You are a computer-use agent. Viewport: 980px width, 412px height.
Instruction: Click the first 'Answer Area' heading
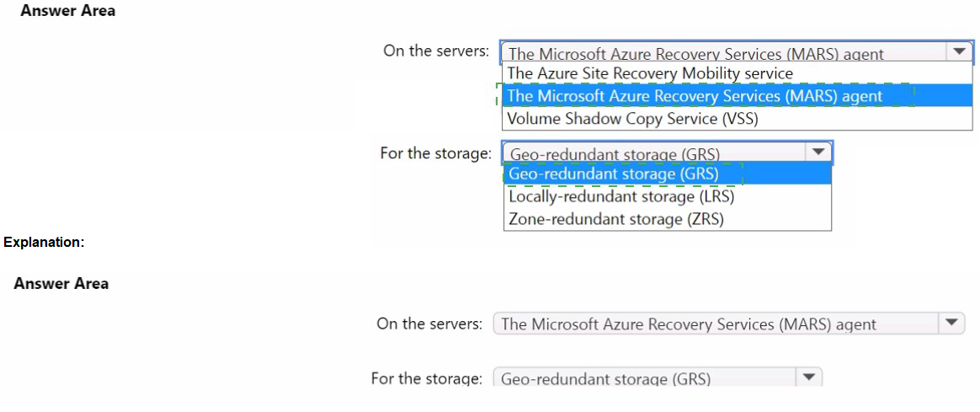(67, 11)
